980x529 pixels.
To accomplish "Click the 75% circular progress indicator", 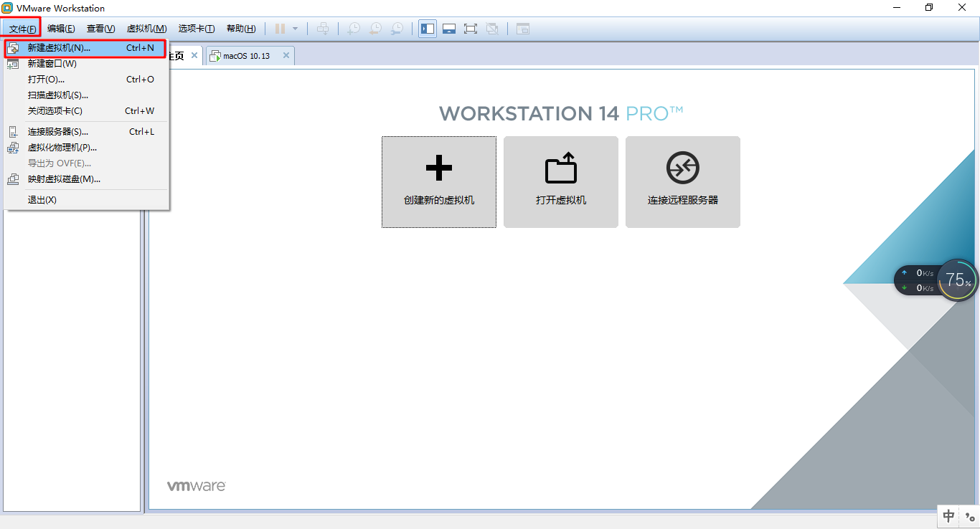I will click(x=958, y=280).
